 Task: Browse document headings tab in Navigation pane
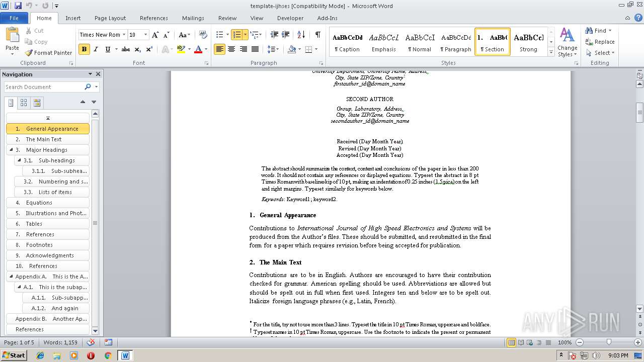click(11, 103)
